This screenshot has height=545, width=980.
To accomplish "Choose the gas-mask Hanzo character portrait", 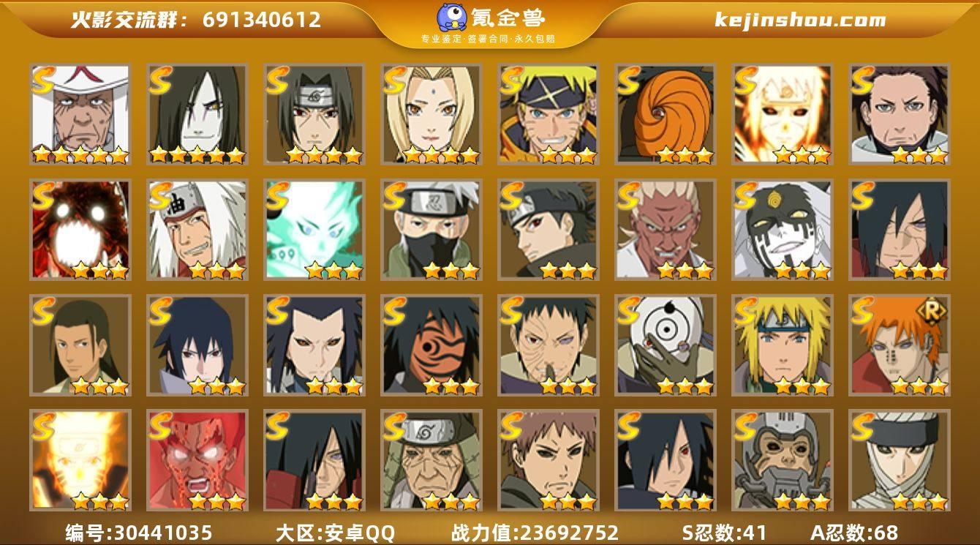I will tap(783, 460).
